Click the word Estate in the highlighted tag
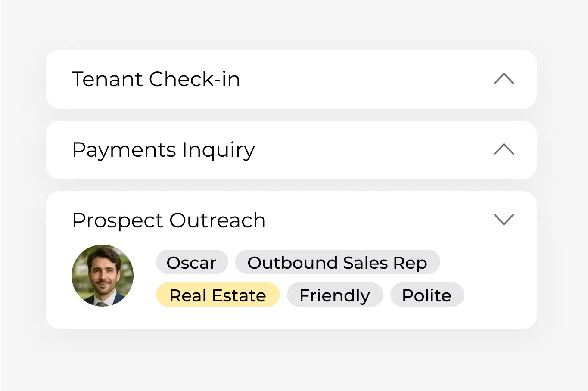This screenshot has height=391, width=588. [x=239, y=295]
